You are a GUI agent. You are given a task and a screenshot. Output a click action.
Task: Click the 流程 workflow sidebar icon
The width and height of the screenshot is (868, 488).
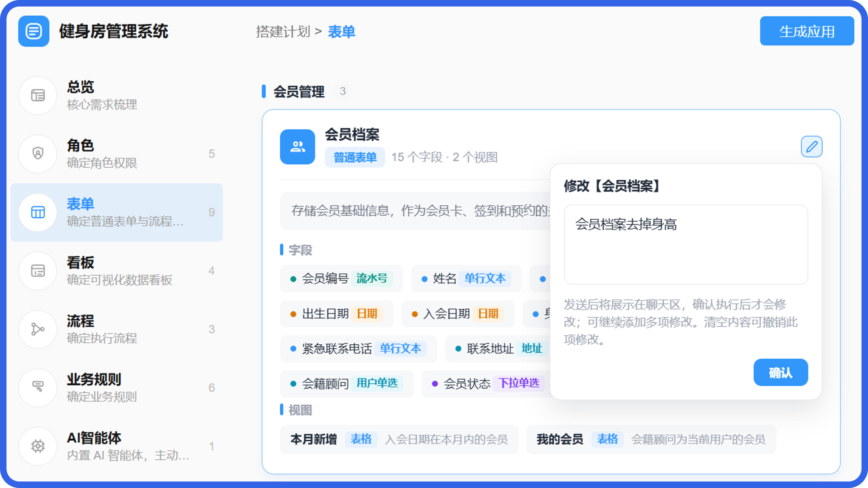38,329
